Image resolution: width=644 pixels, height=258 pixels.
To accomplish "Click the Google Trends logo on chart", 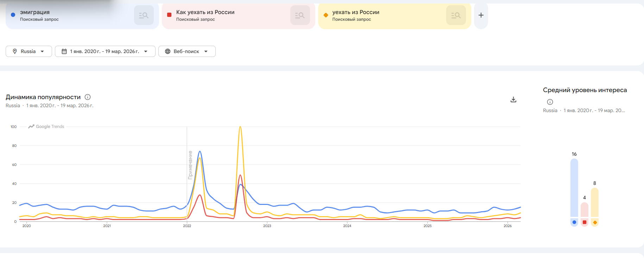I will [46, 127].
